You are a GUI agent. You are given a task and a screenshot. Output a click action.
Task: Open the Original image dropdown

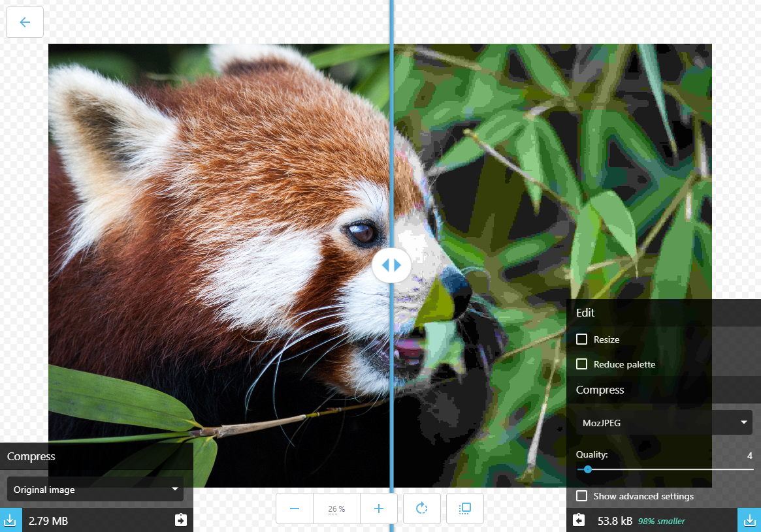pos(95,490)
